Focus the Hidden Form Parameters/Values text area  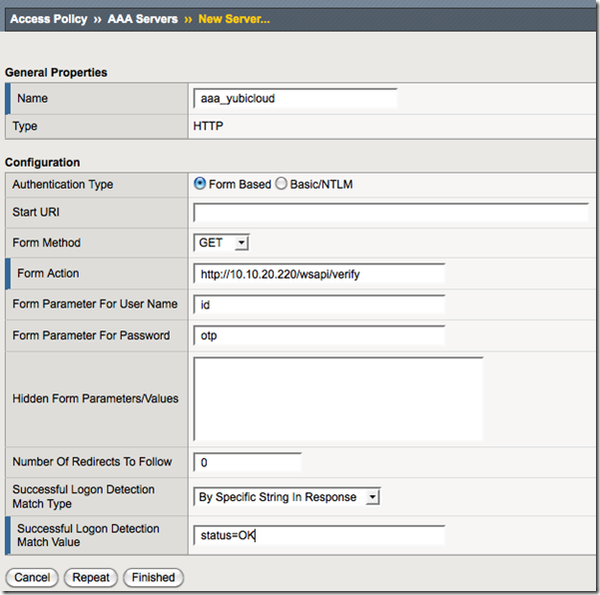[x=338, y=398]
